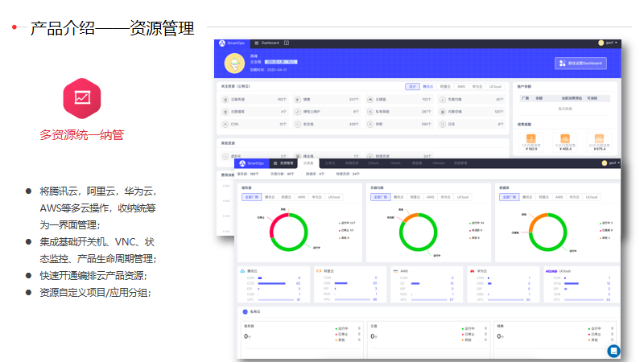
Task: Click the 云硬盘 resource icon
Action: (x=370, y=99)
